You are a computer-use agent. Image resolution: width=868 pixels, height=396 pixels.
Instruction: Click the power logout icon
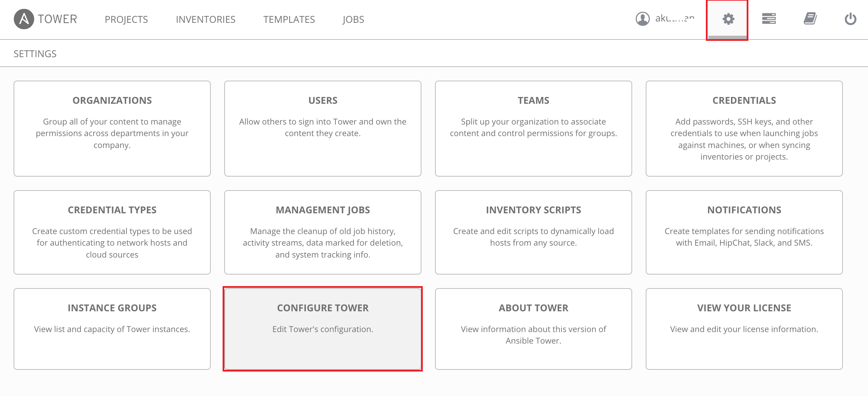click(850, 19)
